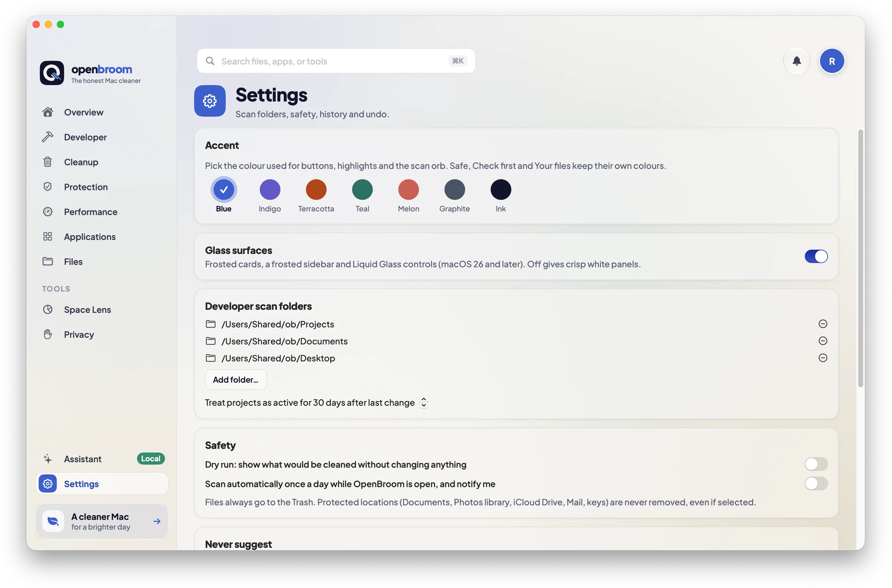Image resolution: width=892 pixels, height=588 pixels.
Task: Remove the /Users/Shared/ob/Documents folder
Action: [822, 341]
